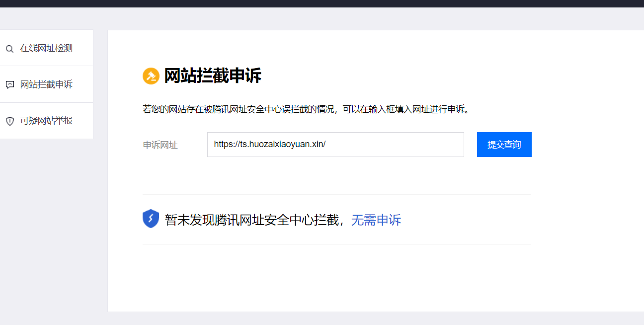
Task: Focus the 申诉网址 URL input field
Action: 335,145
